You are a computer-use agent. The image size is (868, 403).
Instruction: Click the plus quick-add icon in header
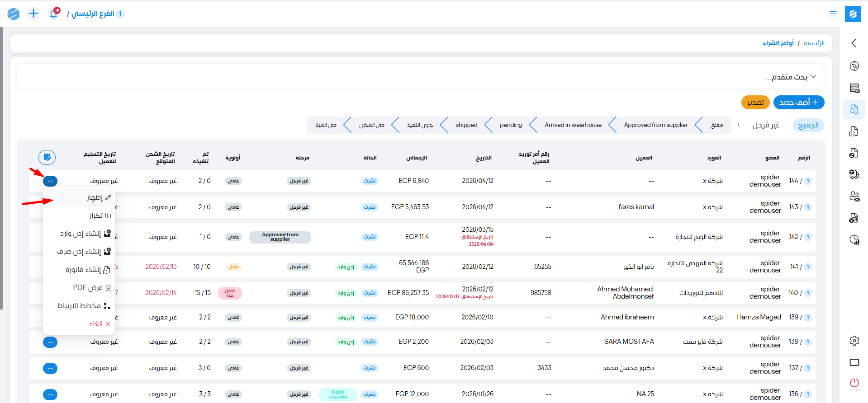click(33, 14)
